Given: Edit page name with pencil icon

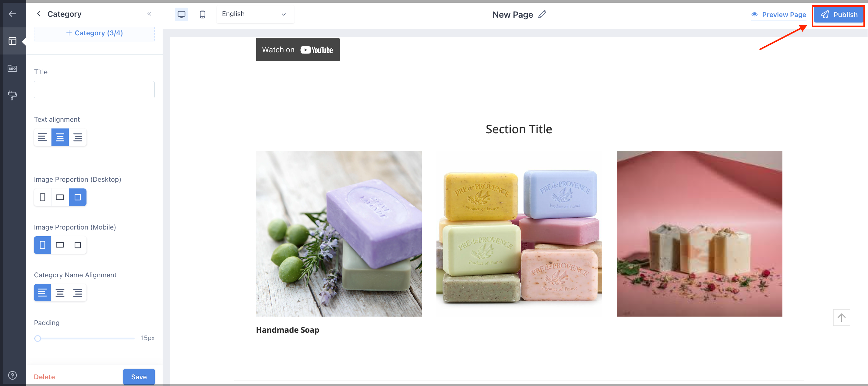Looking at the screenshot, I should tap(542, 15).
